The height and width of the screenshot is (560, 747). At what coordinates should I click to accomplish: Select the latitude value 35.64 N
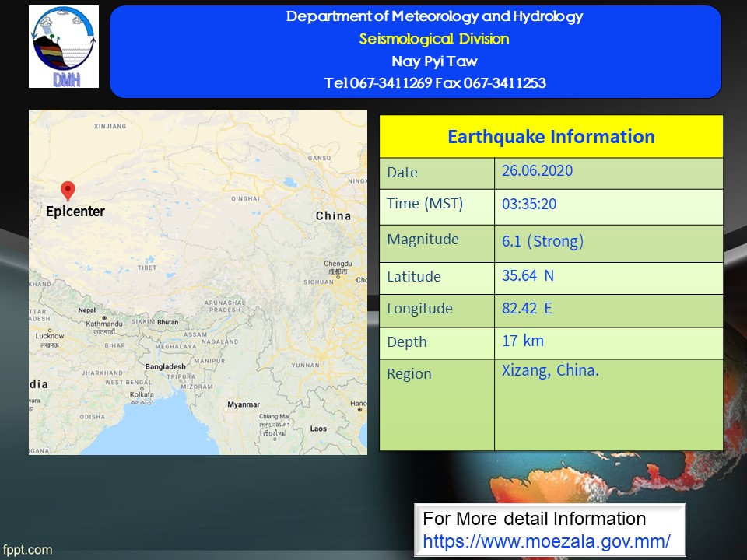[528, 275]
